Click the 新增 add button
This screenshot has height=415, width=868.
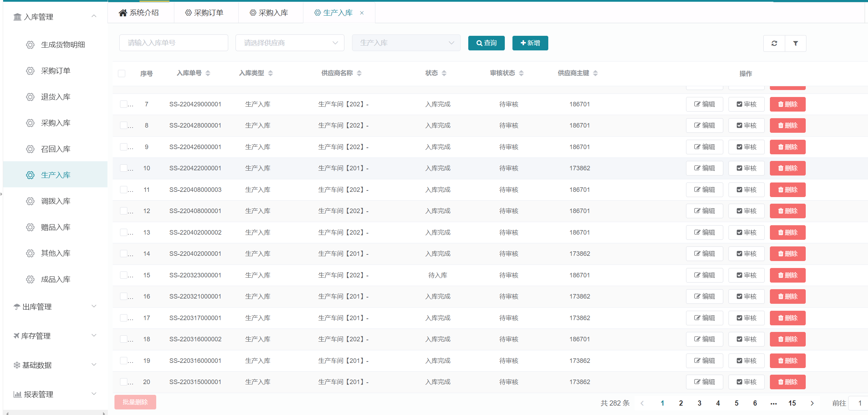click(x=530, y=43)
